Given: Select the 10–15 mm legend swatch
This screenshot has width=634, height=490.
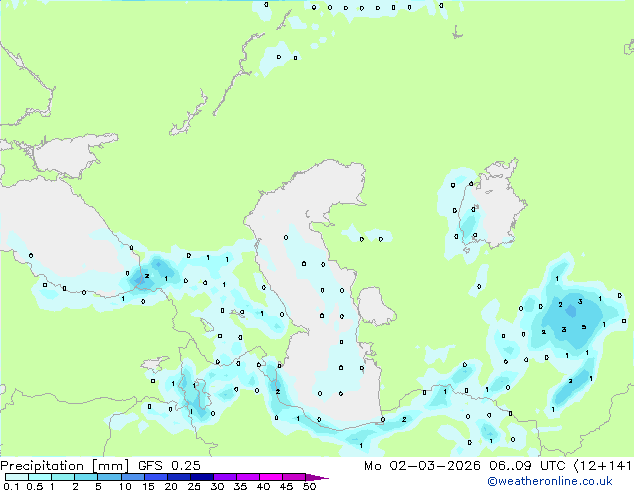Looking at the screenshot, I should 132,477.
